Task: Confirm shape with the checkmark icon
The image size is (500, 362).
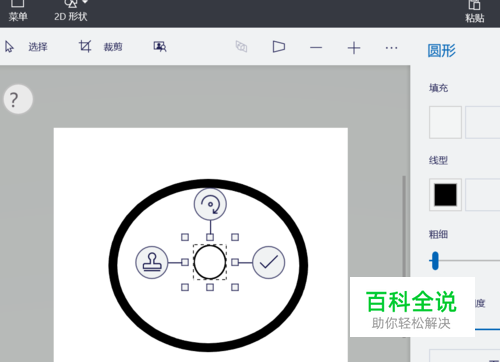Action: tap(269, 262)
